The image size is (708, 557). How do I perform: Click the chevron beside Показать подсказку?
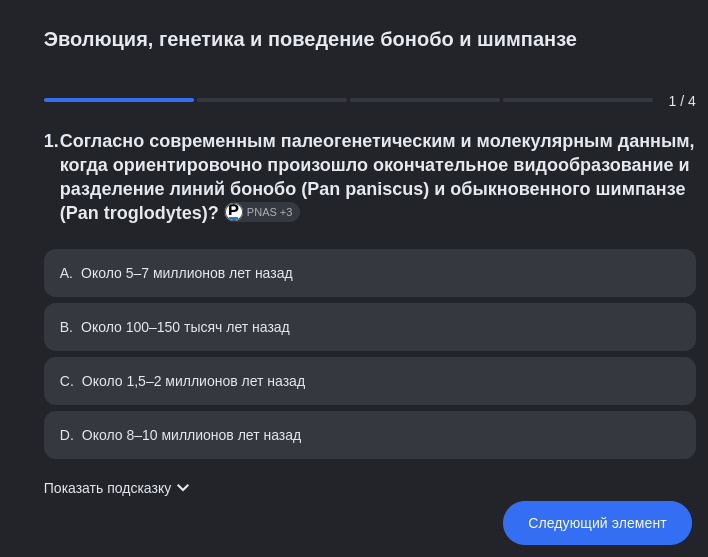tap(183, 488)
